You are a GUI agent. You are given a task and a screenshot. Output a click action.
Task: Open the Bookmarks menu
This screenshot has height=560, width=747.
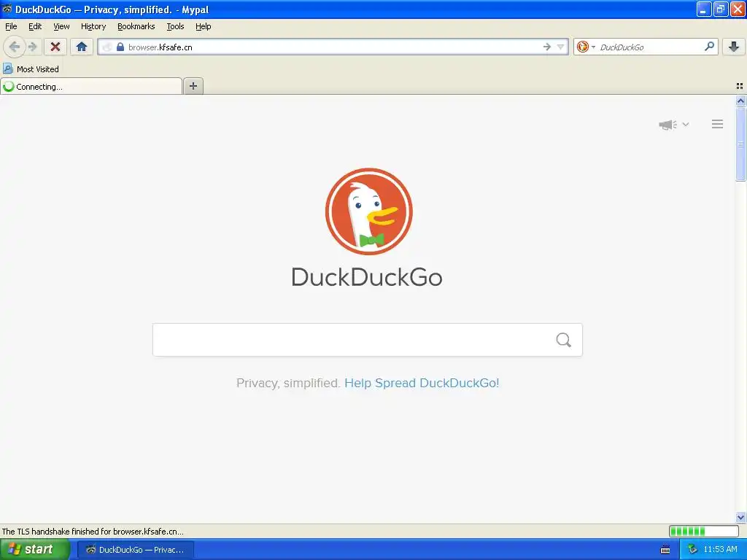coord(136,26)
